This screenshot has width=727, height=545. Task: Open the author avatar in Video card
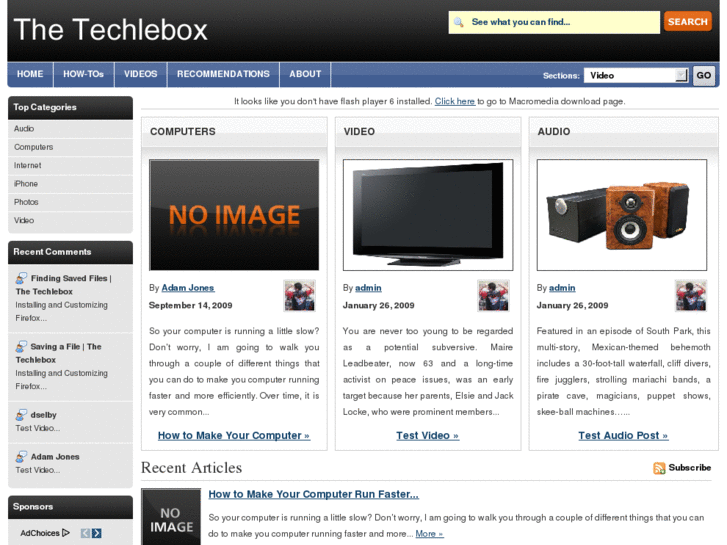493,295
